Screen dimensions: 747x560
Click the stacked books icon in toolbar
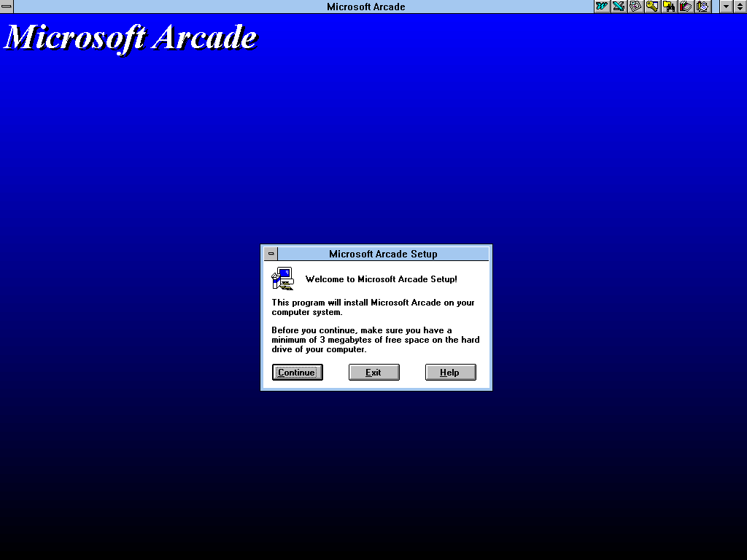tap(686, 7)
